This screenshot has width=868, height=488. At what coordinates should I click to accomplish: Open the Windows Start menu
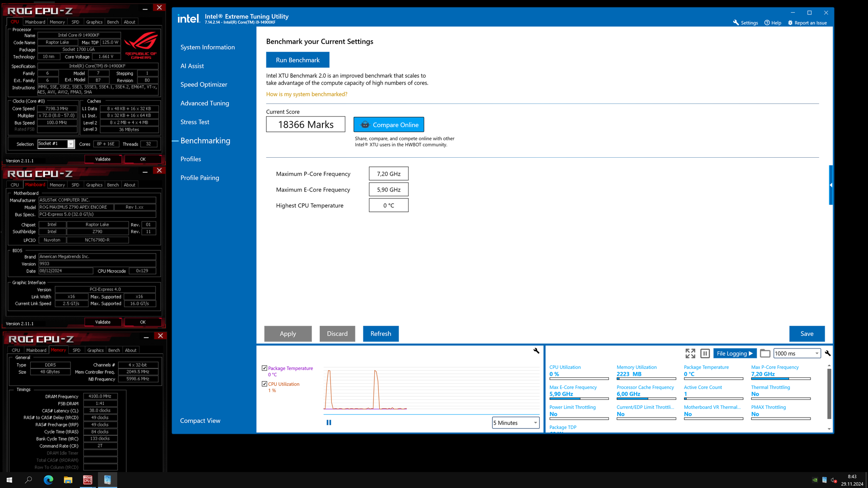pyautogui.click(x=9, y=480)
